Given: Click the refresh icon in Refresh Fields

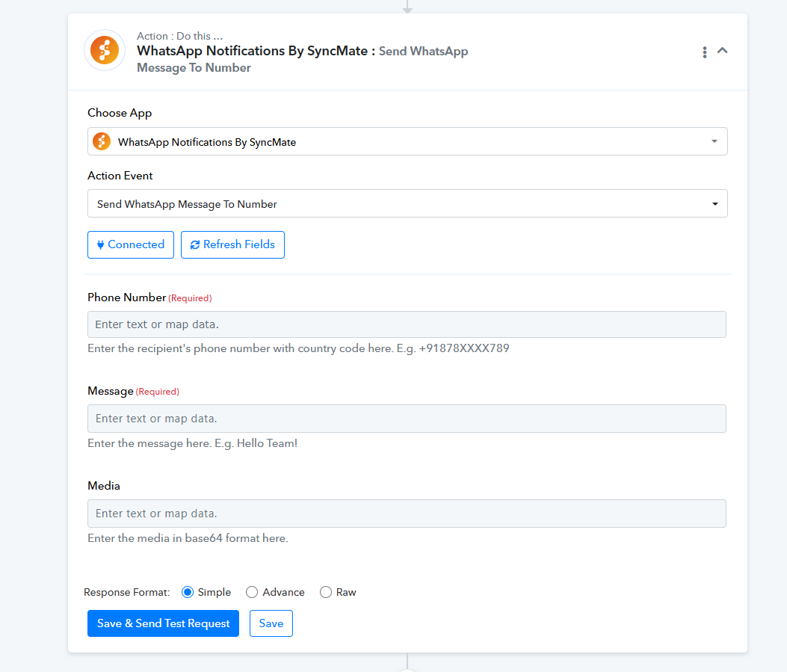Looking at the screenshot, I should [195, 245].
